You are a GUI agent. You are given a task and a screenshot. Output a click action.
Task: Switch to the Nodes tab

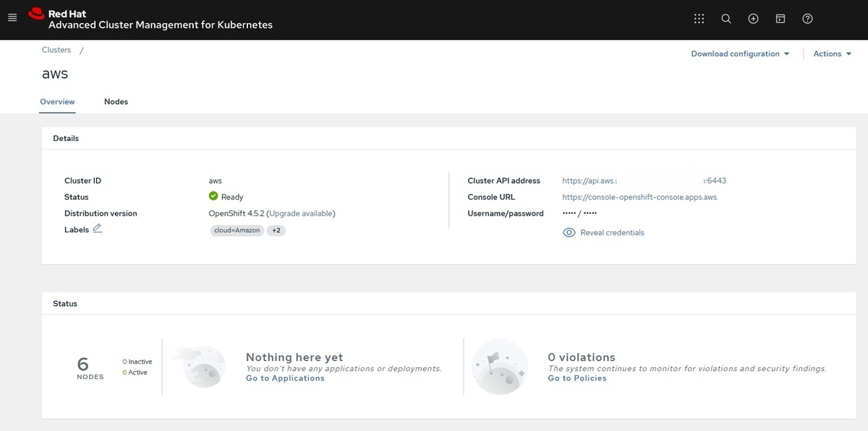pos(116,102)
